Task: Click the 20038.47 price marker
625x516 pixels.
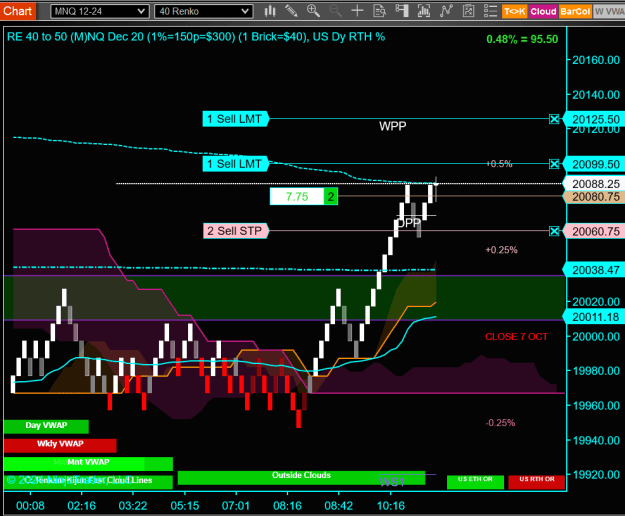Action: click(x=594, y=270)
